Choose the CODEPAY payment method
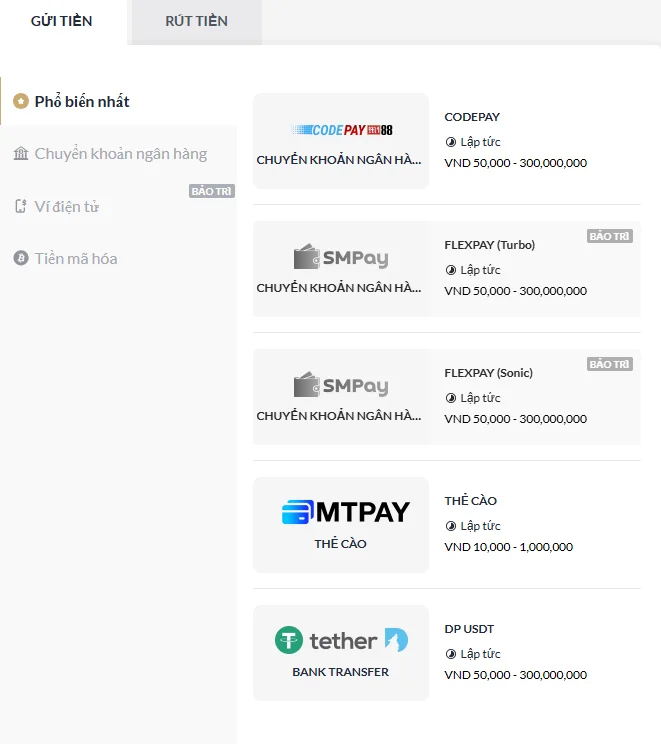 472,117
